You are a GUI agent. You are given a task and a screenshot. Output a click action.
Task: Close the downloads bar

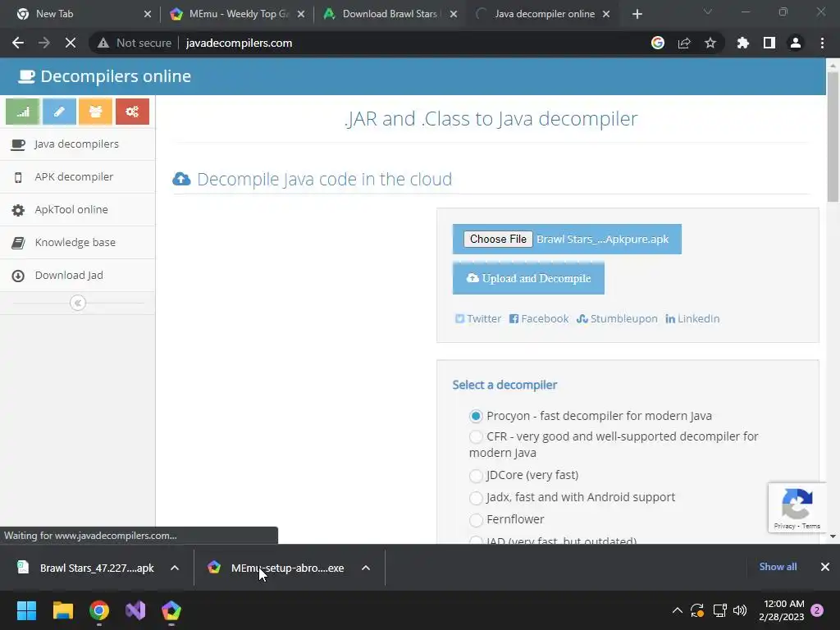[x=825, y=567]
